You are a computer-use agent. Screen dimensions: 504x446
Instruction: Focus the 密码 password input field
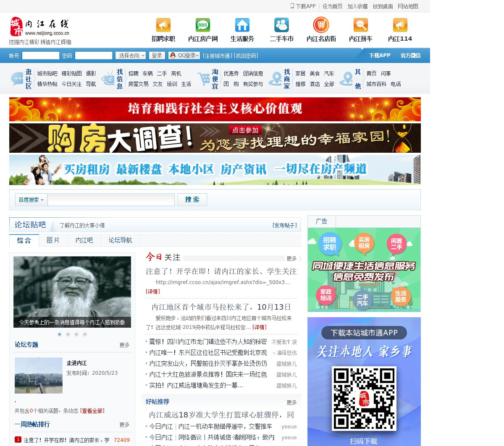(x=94, y=55)
